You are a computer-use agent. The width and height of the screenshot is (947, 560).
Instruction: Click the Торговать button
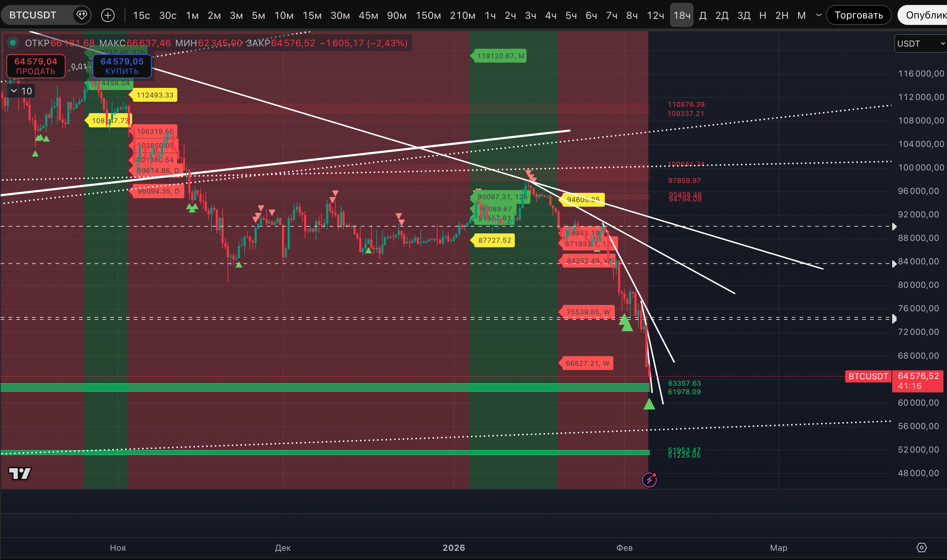[x=858, y=15]
